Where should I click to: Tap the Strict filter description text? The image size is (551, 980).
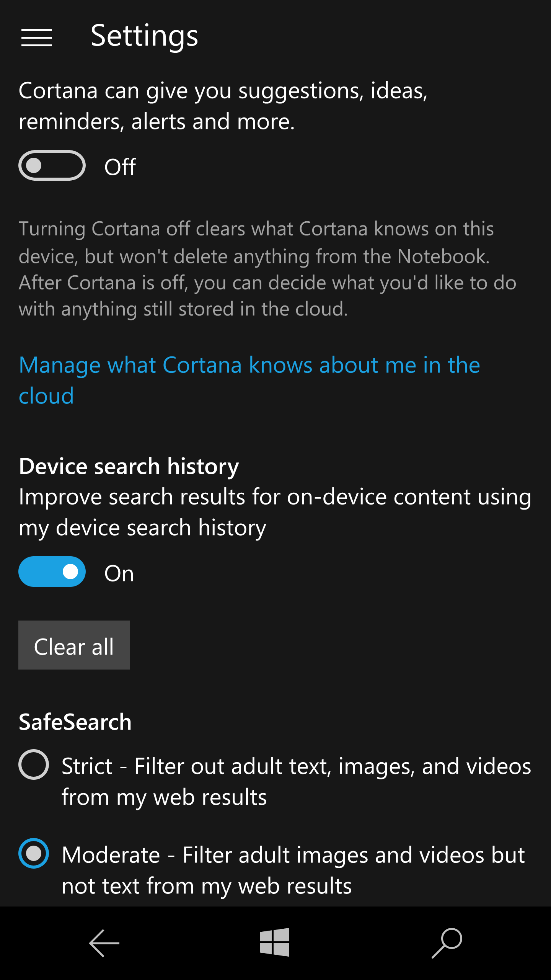click(x=296, y=782)
